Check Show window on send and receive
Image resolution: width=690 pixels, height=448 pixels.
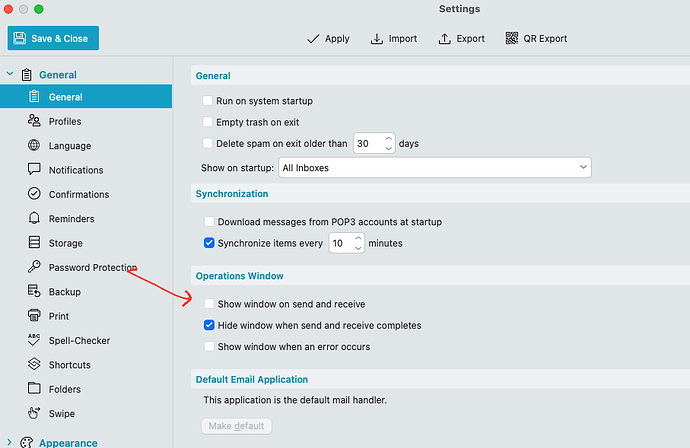point(209,304)
